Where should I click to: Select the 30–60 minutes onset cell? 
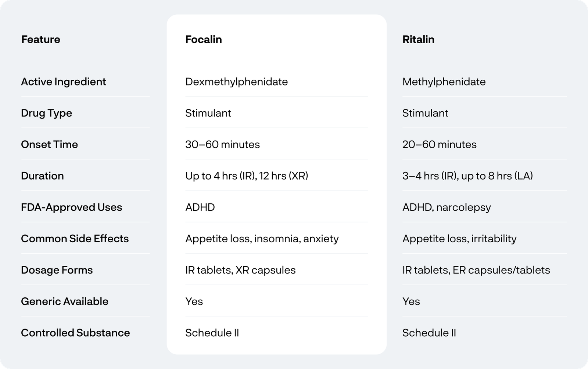222,144
